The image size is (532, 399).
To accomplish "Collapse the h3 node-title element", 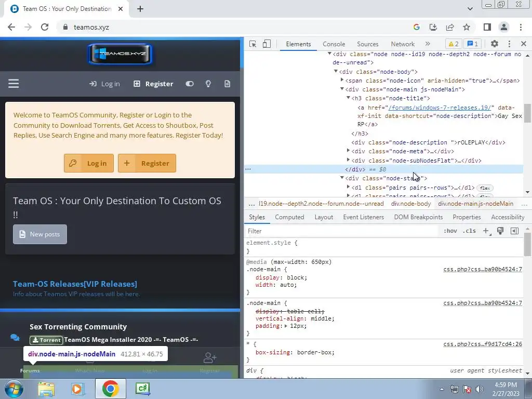I will (348, 98).
